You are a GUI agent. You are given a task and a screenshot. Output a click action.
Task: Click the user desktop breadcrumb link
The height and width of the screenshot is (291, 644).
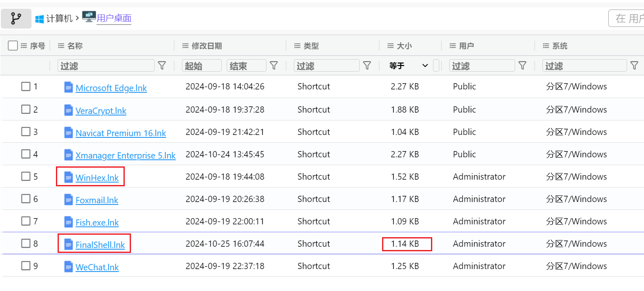pos(114,18)
